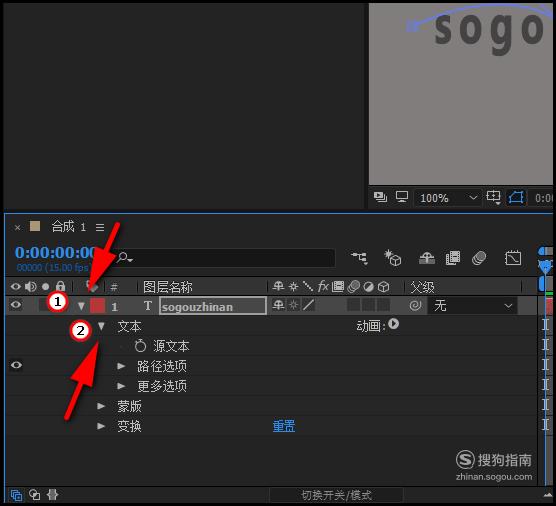This screenshot has width=556, height=506.
Task: Expand the 变换 group
Action: [x=101, y=426]
